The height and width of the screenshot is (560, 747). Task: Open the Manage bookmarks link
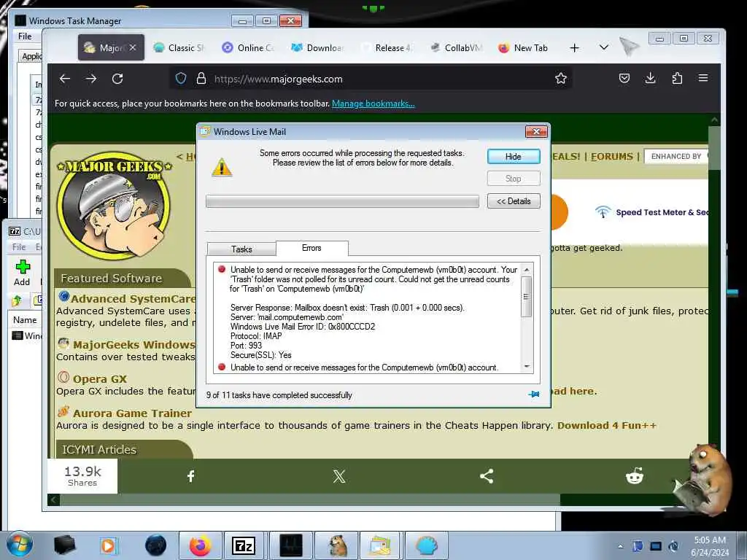point(373,104)
